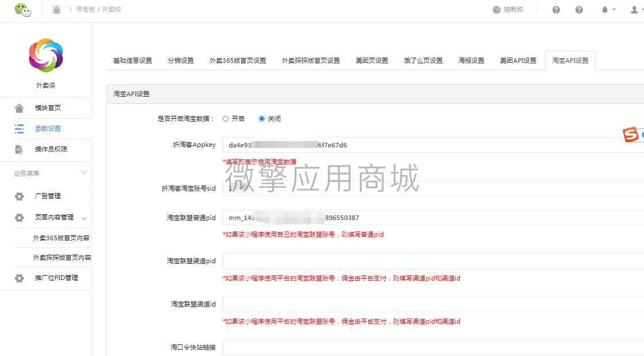Viewport: 644px width, 356px height.
Task: Open 外卖探探版首页内容 submenu item
Action: 62,257
